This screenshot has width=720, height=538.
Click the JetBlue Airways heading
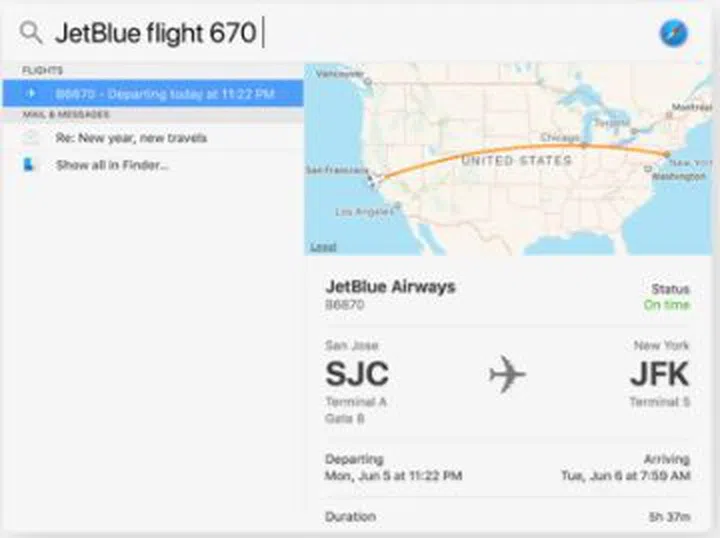tap(390, 287)
